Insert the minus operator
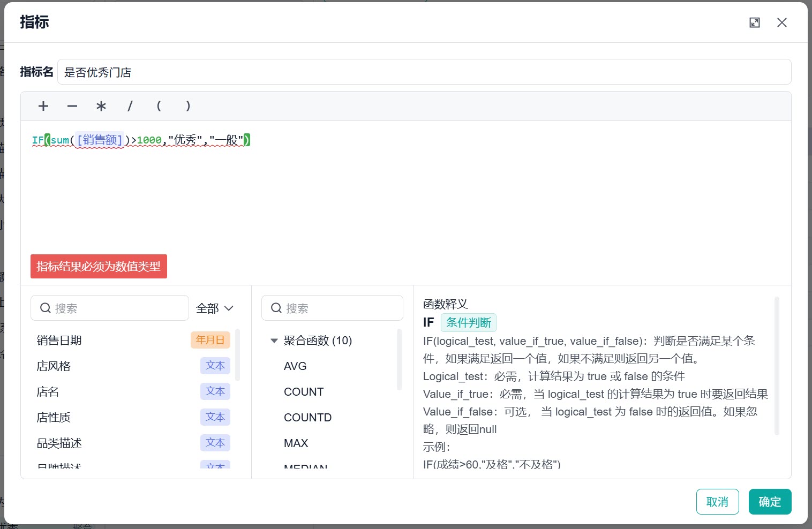This screenshot has width=812, height=529. click(72, 106)
